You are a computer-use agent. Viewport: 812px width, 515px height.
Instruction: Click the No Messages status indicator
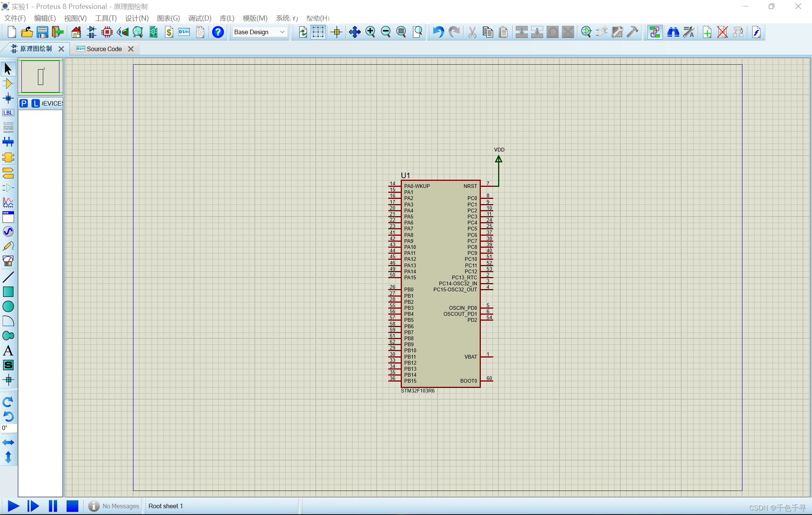tap(114, 506)
